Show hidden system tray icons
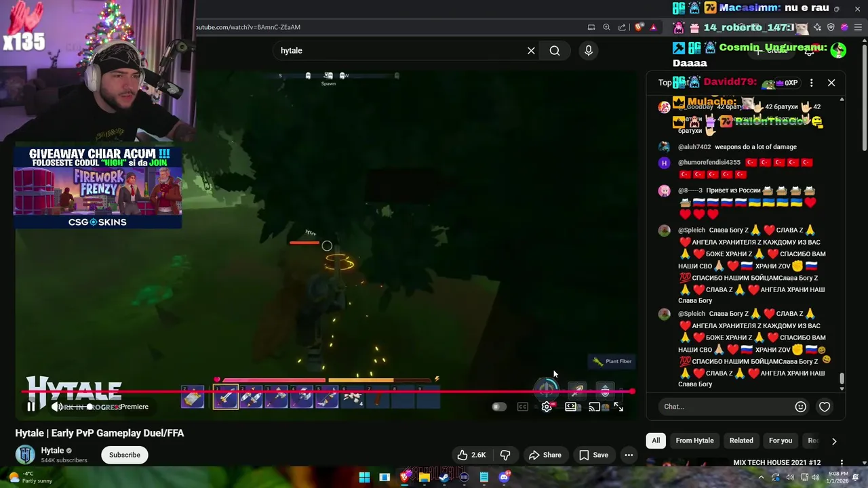 [x=761, y=477]
